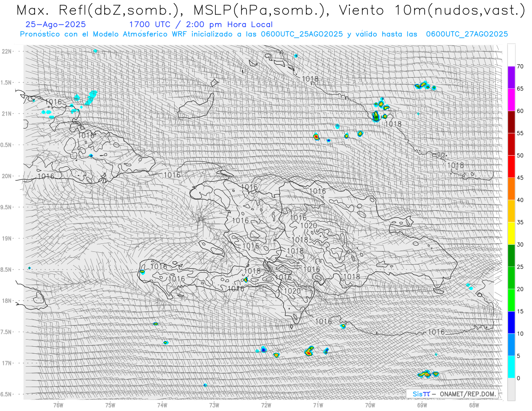
Task: Click the "69W" longitude axis label
Action: [x=422, y=405]
